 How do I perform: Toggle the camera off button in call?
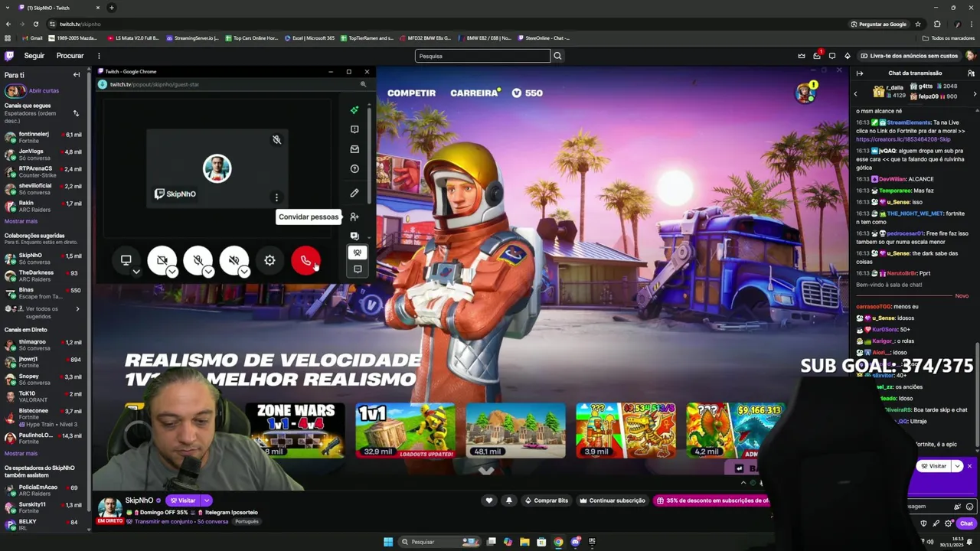[x=161, y=260]
